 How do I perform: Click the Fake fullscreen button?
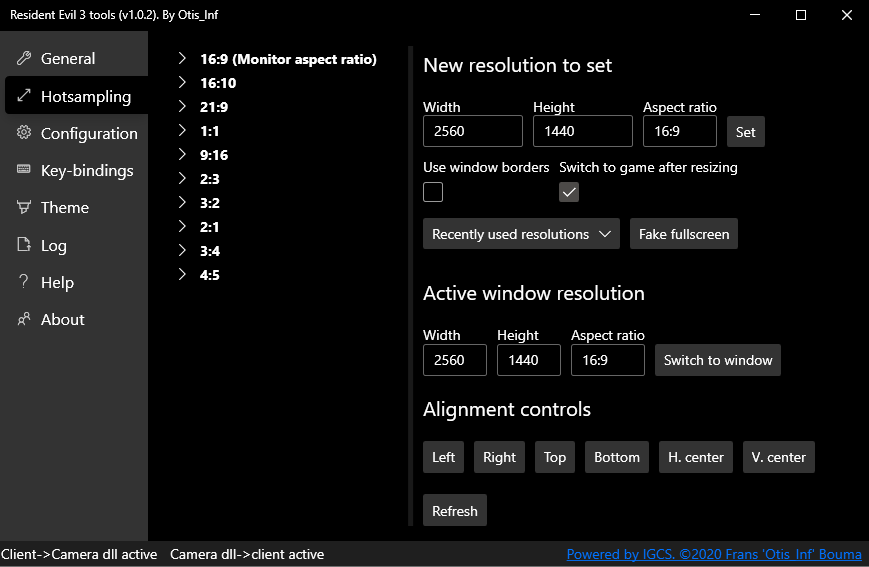[x=684, y=234]
